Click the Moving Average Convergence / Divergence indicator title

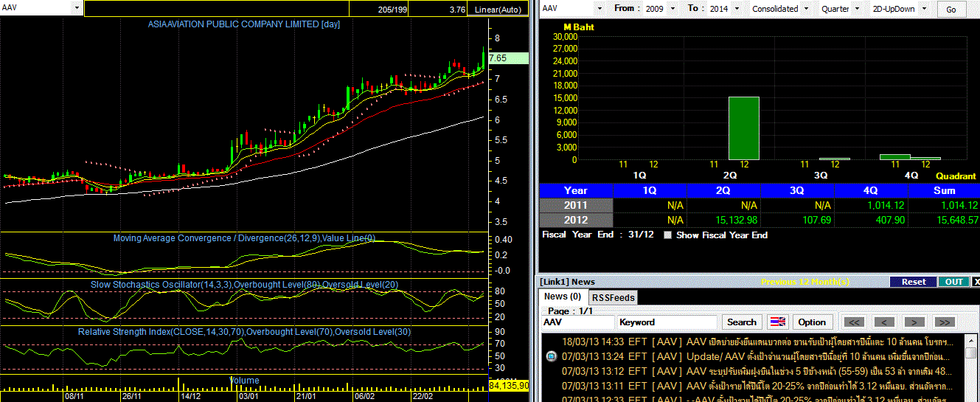click(244, 238)
